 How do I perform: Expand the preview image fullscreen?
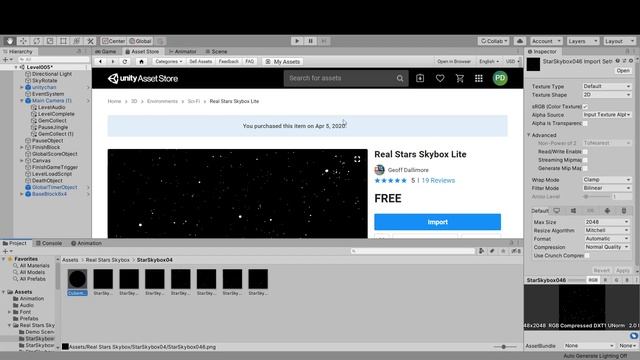tap(357, 159)
